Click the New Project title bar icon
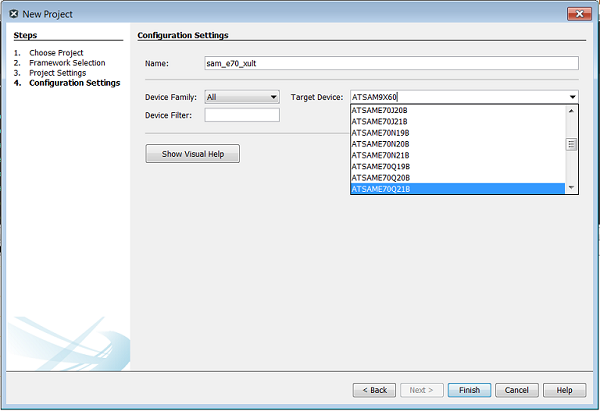Screen dimensions: 600x411 coord(14,14)
